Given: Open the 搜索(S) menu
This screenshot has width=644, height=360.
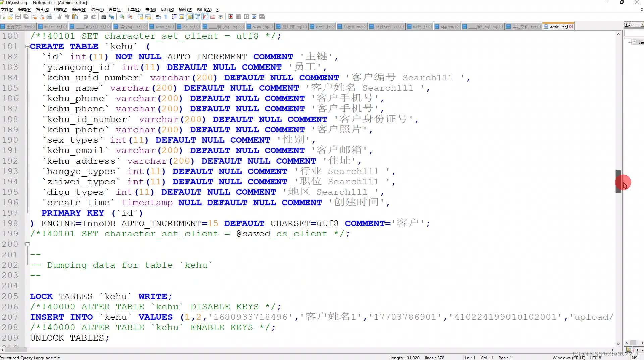Looking at the screenshot, I should pyautogui.click(x=42, y=10).
